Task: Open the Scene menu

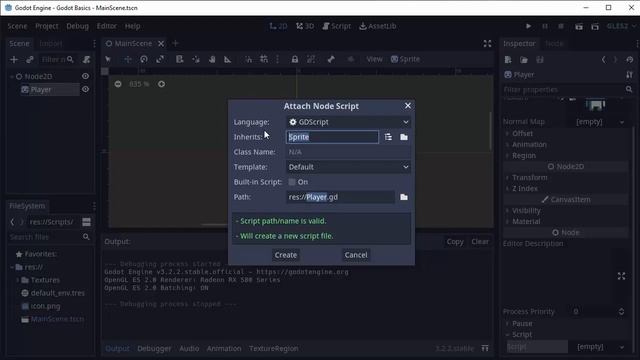Action: pyautogui.click(x=17, y=26)
